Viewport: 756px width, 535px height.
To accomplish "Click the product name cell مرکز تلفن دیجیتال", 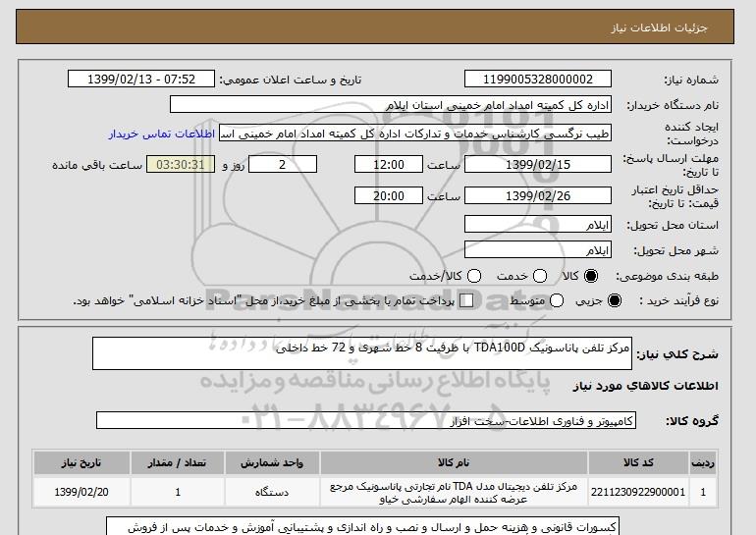I will 454,492.
